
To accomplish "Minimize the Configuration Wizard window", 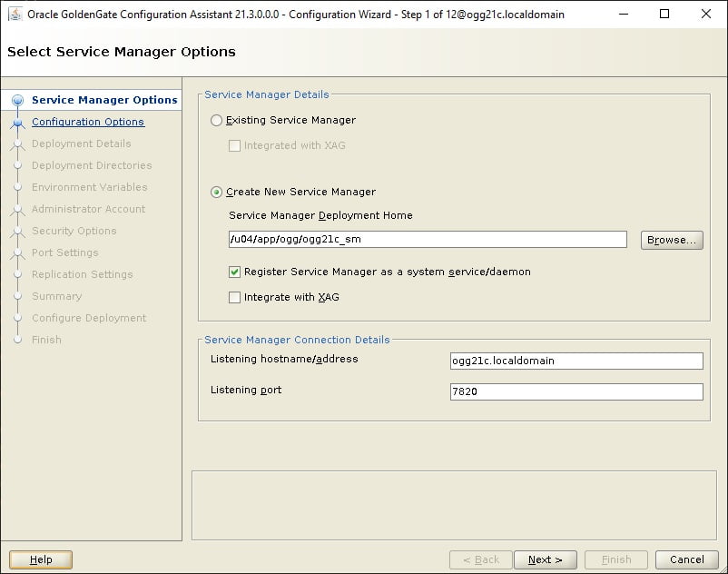I will tap(624, 14).
